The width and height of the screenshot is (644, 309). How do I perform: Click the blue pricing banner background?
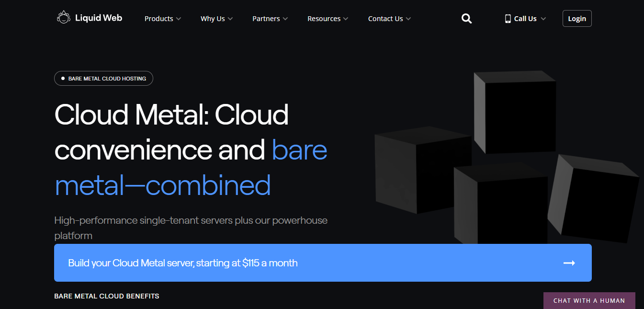pos(407,263)
